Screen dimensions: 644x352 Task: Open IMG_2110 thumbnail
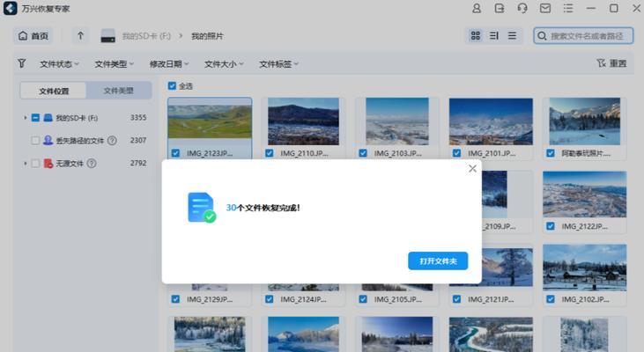tap(303, 121)
